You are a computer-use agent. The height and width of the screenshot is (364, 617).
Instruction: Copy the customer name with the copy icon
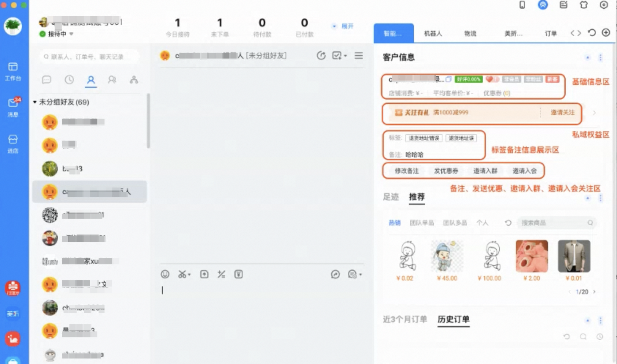pos(448,79)
